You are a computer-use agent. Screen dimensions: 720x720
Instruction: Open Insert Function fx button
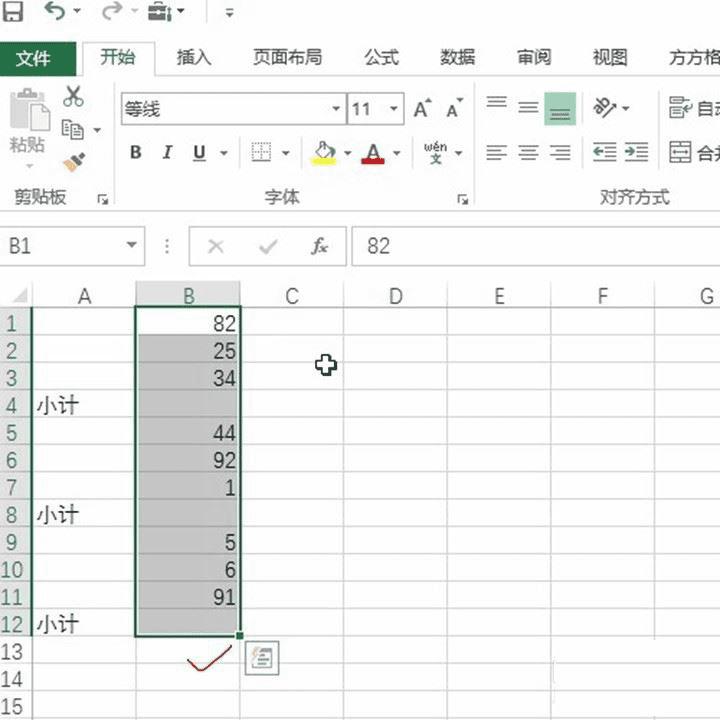[x=319, y=246]
